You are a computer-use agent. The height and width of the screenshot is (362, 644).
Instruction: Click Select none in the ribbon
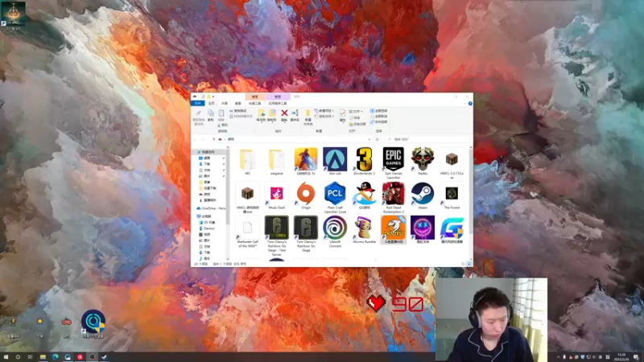click(x=378, y=116)
